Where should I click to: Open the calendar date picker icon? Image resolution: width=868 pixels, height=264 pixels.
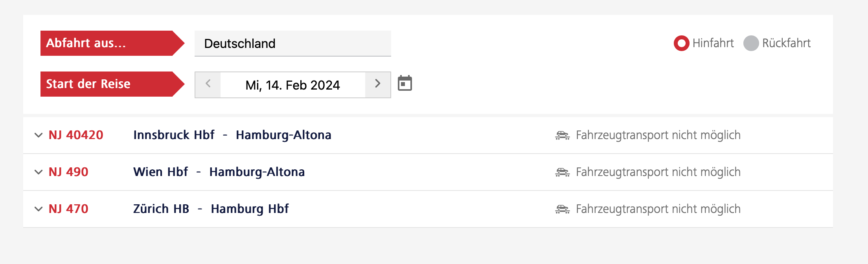pyautogui.click(x=405, y=83)
